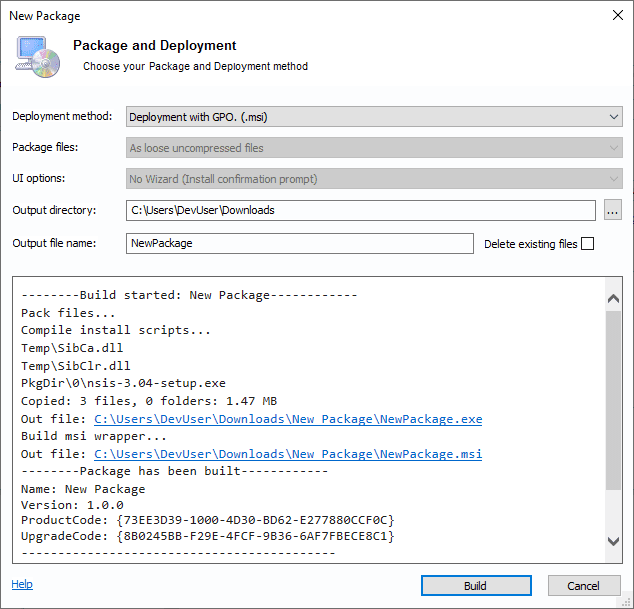This screenshot has width=634, height=609.
Task: Click the Output file name field
Action: [300, 243]
